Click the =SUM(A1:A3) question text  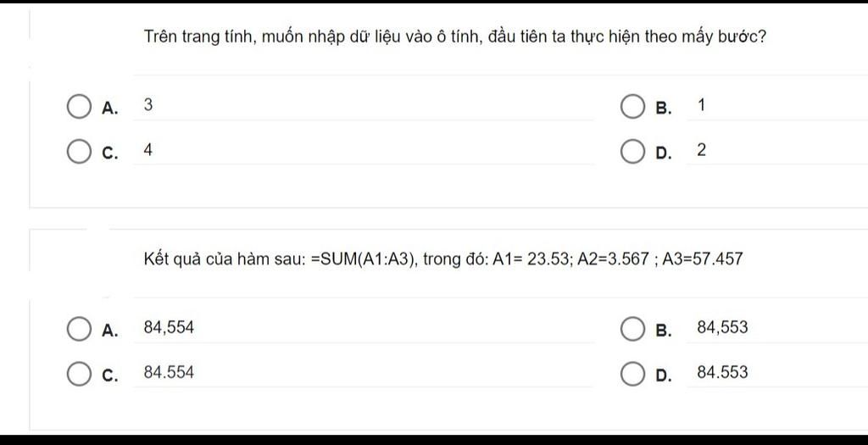pos(443,259)
